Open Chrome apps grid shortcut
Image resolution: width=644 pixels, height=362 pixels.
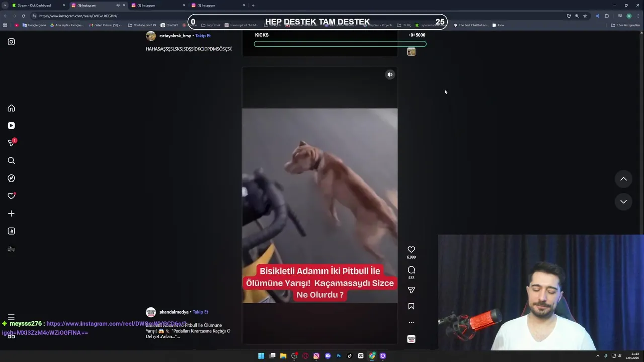5,25
